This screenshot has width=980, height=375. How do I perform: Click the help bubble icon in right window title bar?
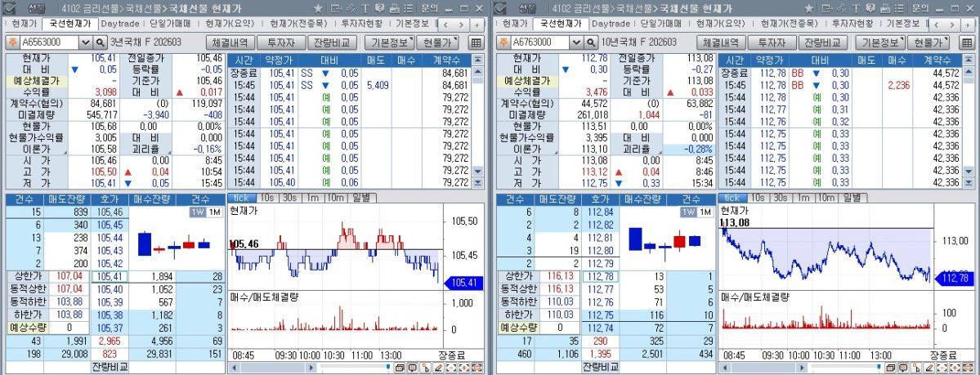(870, 9)
